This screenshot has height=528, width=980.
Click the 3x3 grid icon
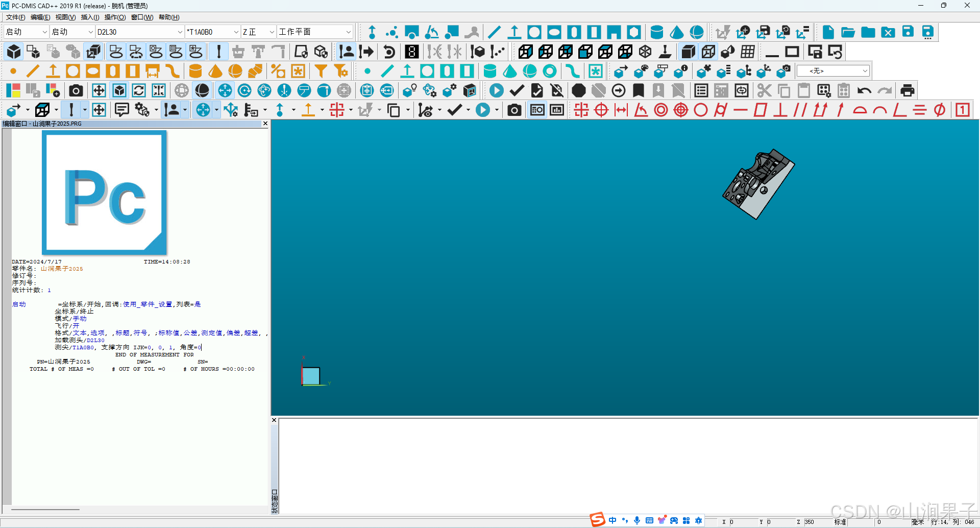(x=748, y=52)
